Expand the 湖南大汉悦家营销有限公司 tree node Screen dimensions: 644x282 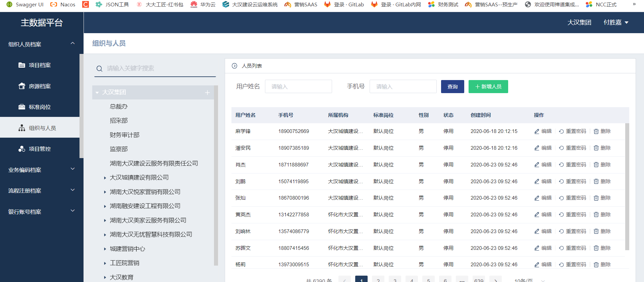(x=105, y=192)
